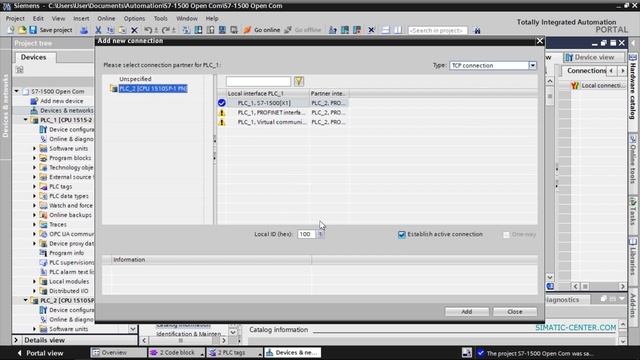The height and width of the screenshot is (360, 640).
Task: Open the Hardware catalog side tab
Action: pos(633,87)
